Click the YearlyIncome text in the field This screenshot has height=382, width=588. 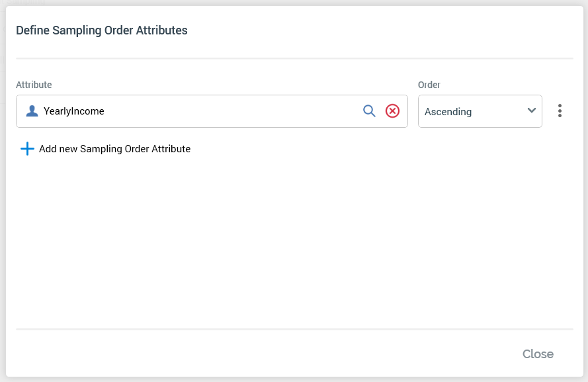[x=74, y=111]
